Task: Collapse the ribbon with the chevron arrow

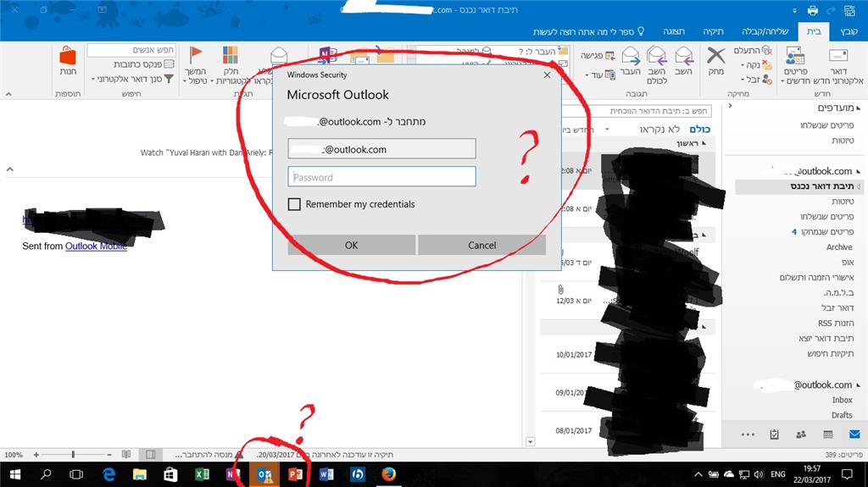Action: coord(8,94)
